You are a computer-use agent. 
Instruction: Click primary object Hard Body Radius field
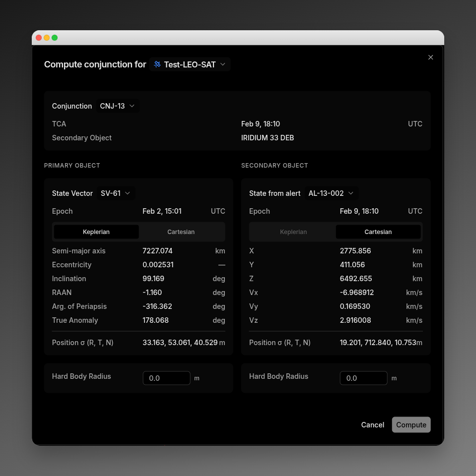pyautogui.click(x=167, y=378)
